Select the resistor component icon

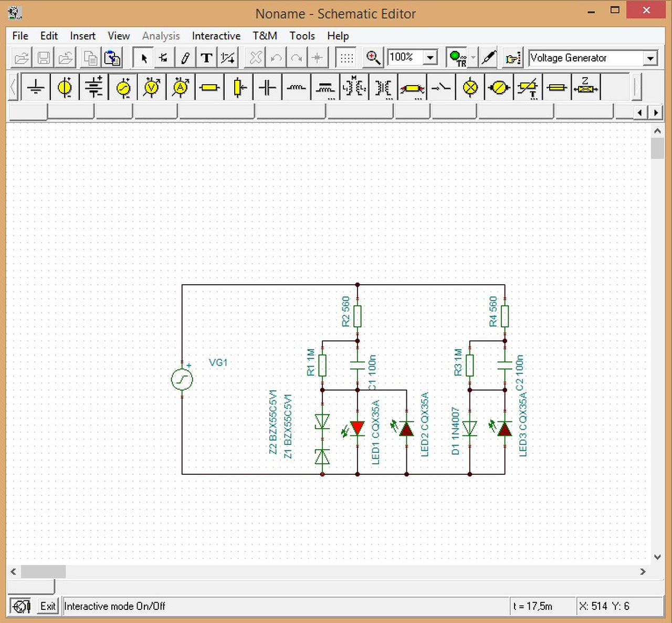click(x=209, y=87)
